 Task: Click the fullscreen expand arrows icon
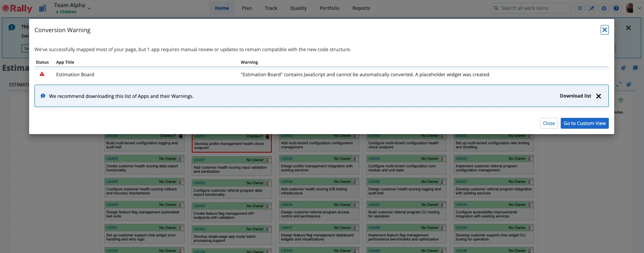click(x=619, y=84)
